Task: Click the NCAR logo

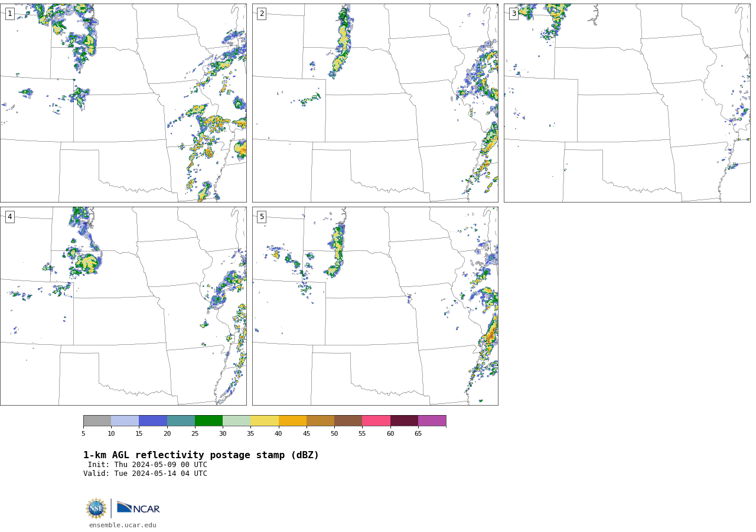Action: point(138,508)
